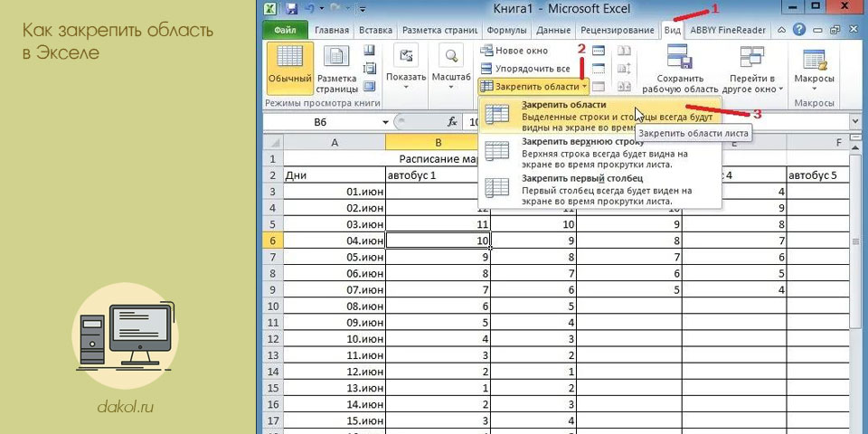Select Закрепить верхнюю строку menu item
Screen dimensions: 868x434
tap(599, 154)
